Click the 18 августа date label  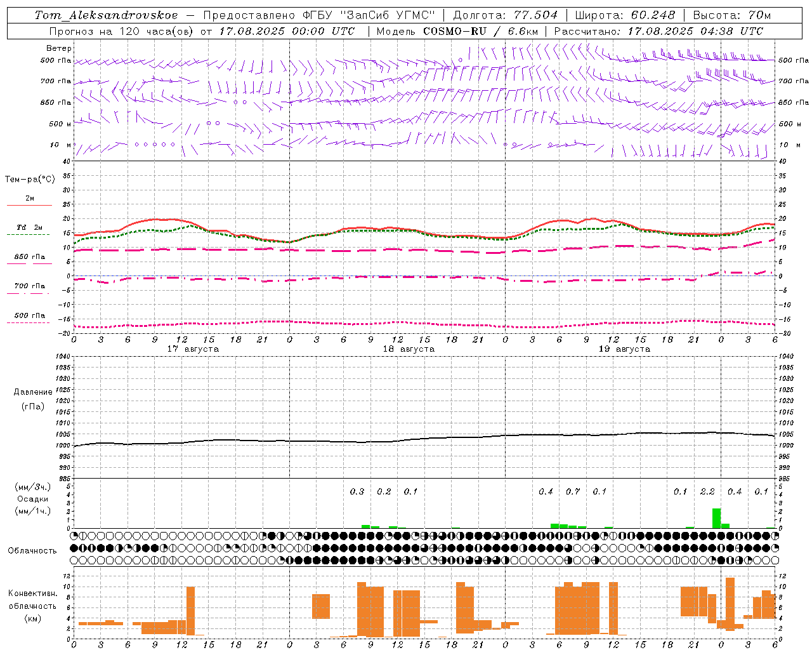point(409,349)
